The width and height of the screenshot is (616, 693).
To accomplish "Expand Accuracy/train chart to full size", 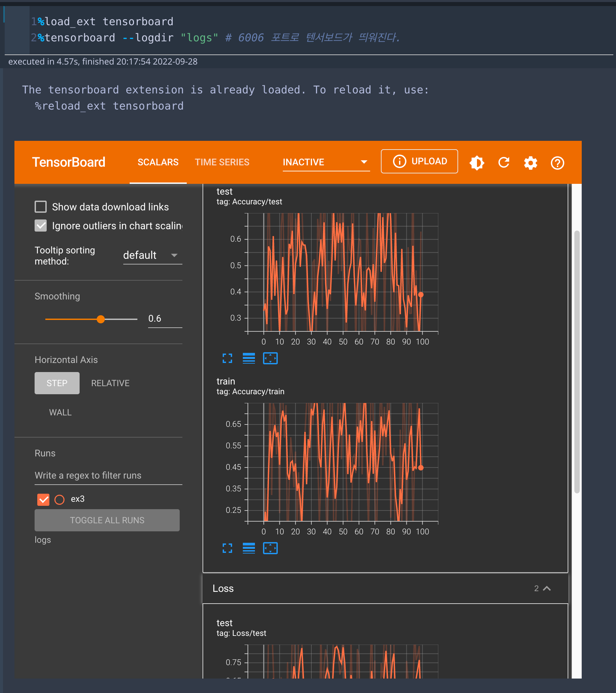I will click(227, 548).
